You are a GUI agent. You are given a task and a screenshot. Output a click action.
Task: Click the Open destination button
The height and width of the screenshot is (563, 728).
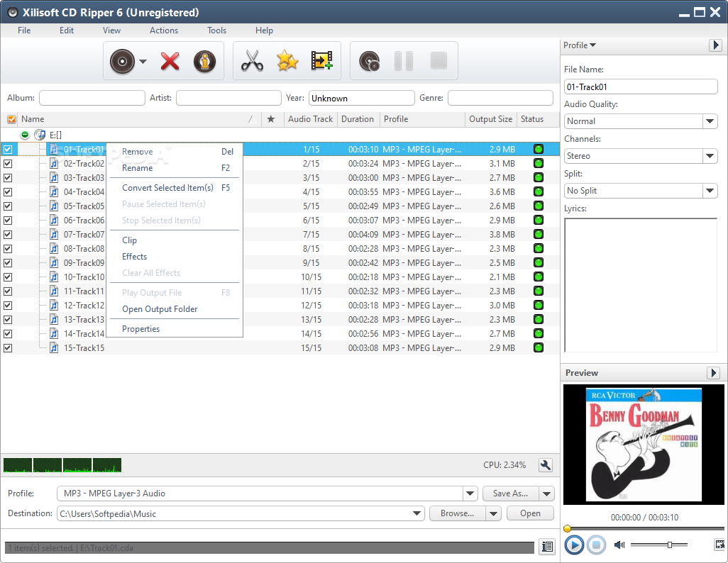tap(530, 513)
